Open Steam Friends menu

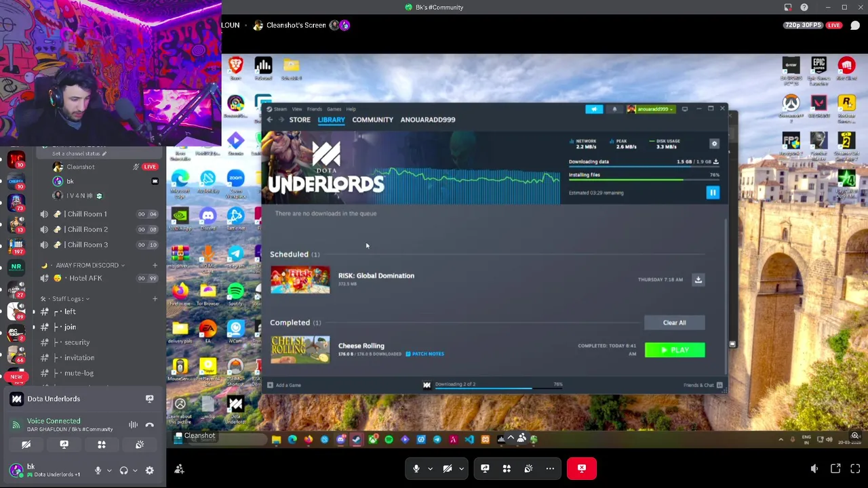[314, 109]
